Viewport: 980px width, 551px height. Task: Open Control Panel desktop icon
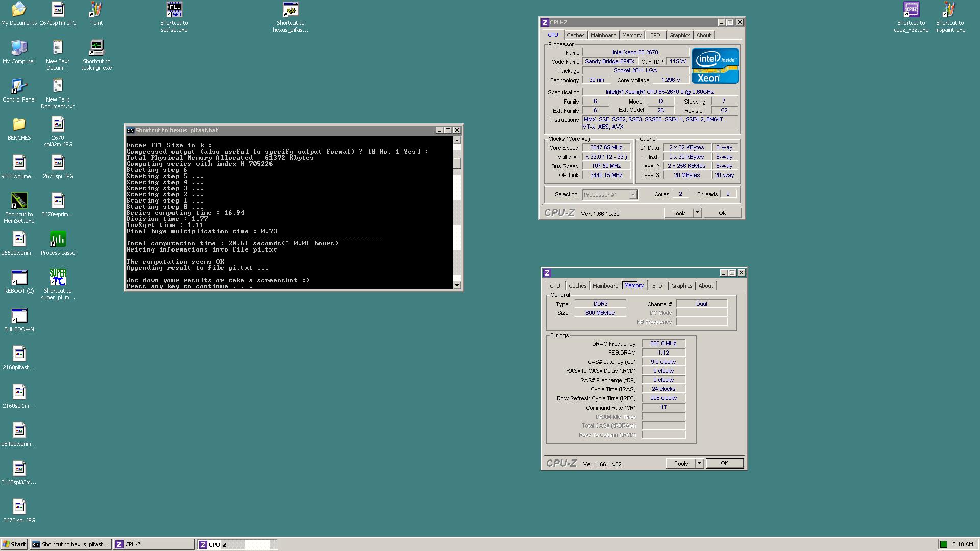click(x=19, y=90)
